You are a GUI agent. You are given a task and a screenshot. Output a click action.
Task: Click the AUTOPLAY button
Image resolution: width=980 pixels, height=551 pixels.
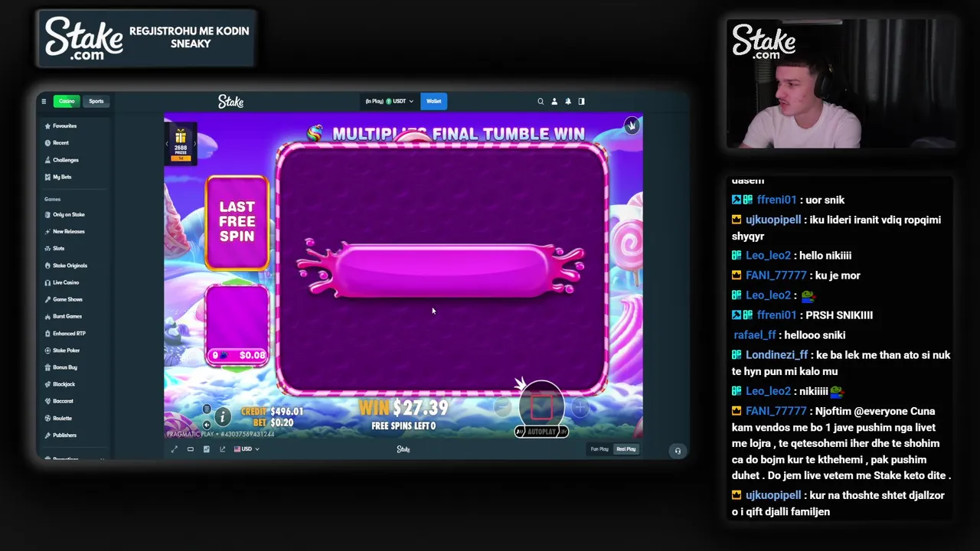pos(541,432)
